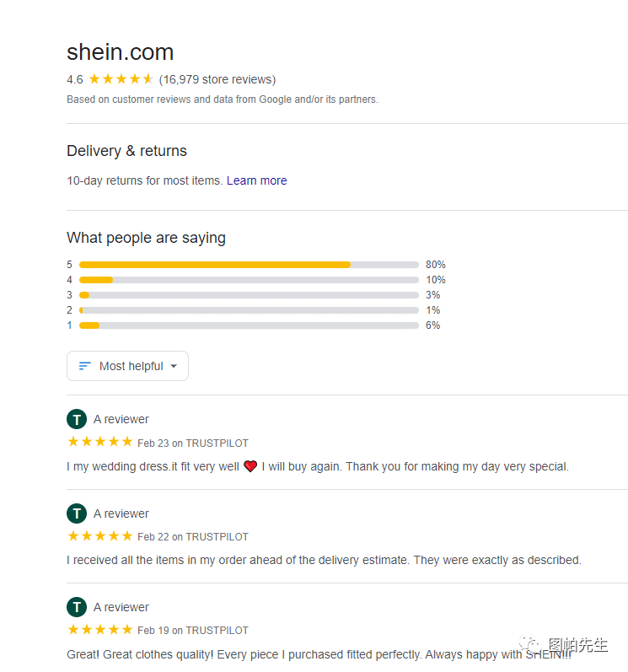Screen dimensions: 628x672
Task: Click the five stars on the Feb 19 review
Action: [x=99, y=630]
